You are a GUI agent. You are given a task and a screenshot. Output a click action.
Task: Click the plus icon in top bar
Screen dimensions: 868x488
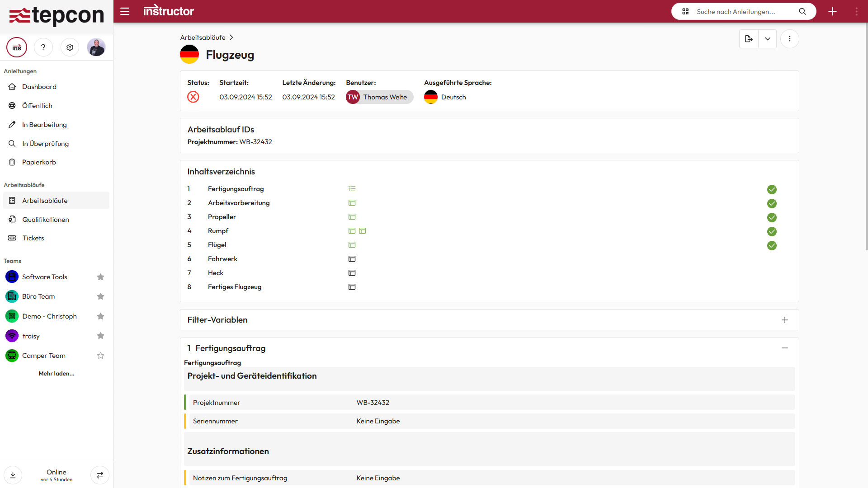[x=832, y=11]
